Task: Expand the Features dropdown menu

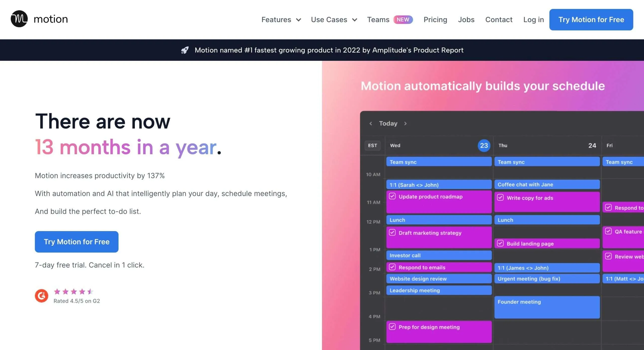Action: 281,19
